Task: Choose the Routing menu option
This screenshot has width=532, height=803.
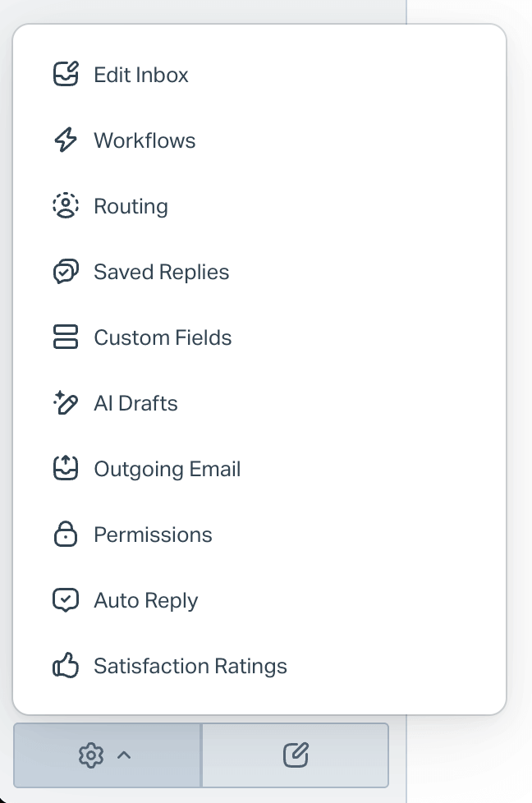Action: [131, 206]
